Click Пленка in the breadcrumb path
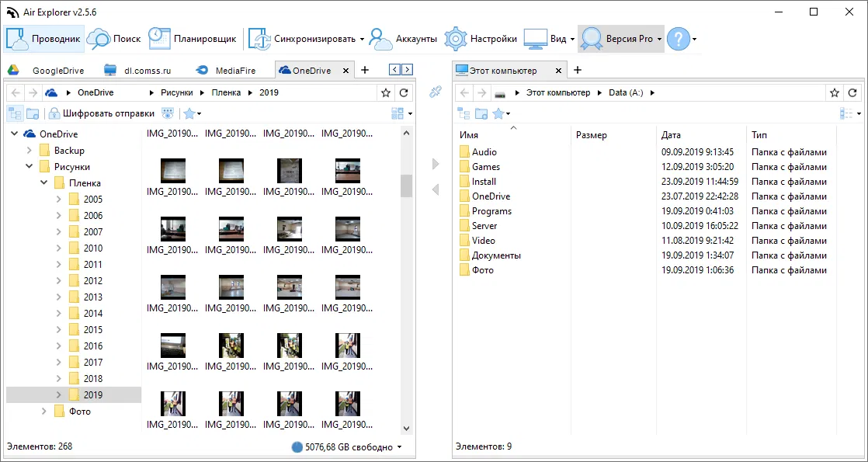868x462 pixels. 226,92
